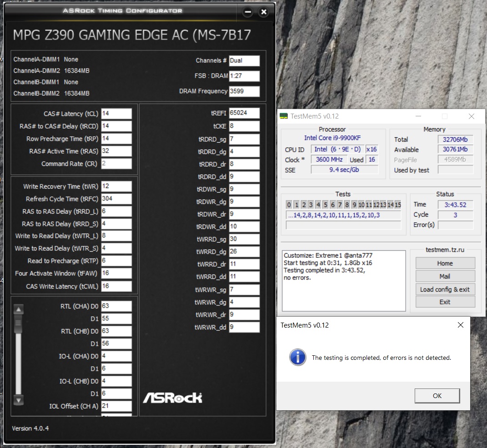This screenshot has width=487, height=448.
Task: Click the RTL (CHA) D0 field
Action: tap(116, 306)
